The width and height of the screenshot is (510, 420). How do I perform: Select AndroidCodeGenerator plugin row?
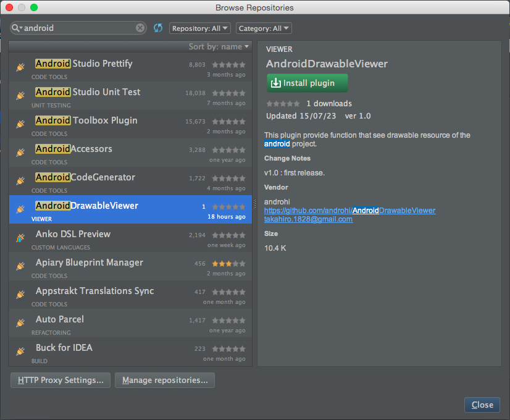130,181
